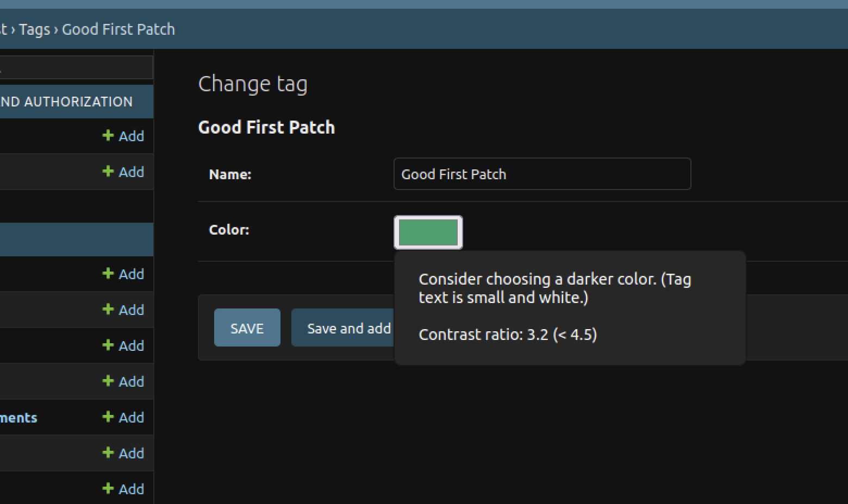Open the Tags breadcrumb link
Image resolution: width=848 pixels, height=504 pixels.
(x=34, y=29)
